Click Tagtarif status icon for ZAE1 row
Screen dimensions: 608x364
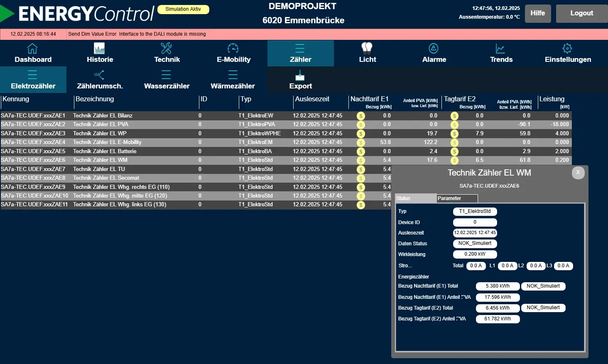pos(454,116)
